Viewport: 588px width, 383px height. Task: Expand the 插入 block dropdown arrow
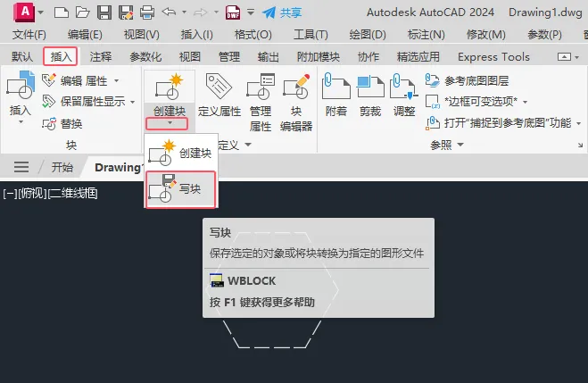click(21, 122)
